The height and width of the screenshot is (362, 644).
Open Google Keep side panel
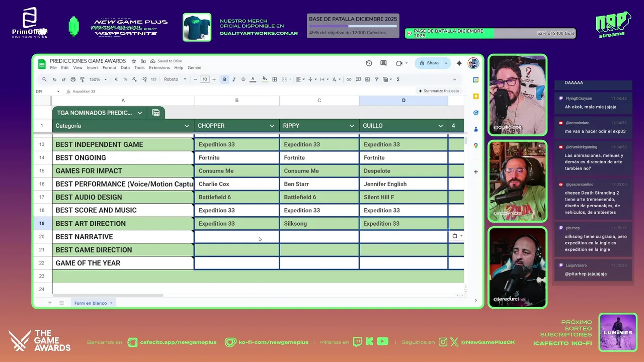coord(476,96)
